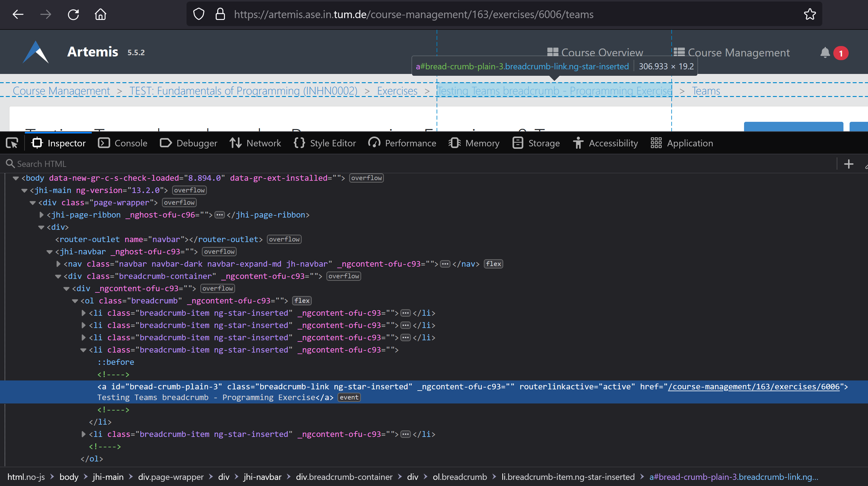Click the Exercises breadcrumb link
Viewport: 868px width, 486px height.
(397, 91)
